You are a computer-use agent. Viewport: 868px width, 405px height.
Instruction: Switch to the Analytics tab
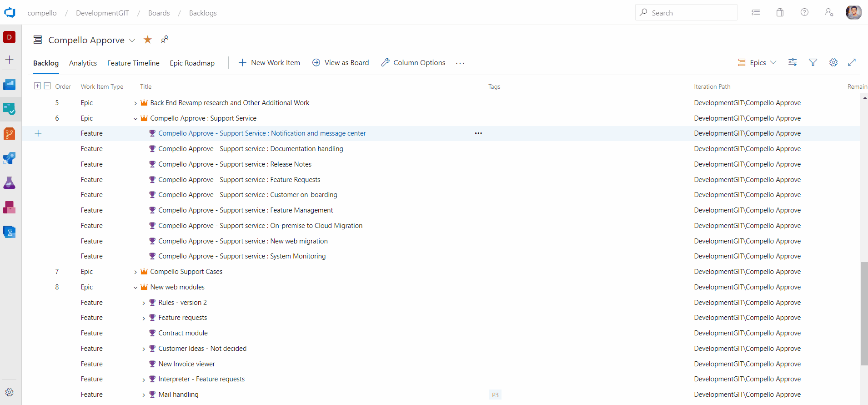pyautogui.click(x=83, y=63)
